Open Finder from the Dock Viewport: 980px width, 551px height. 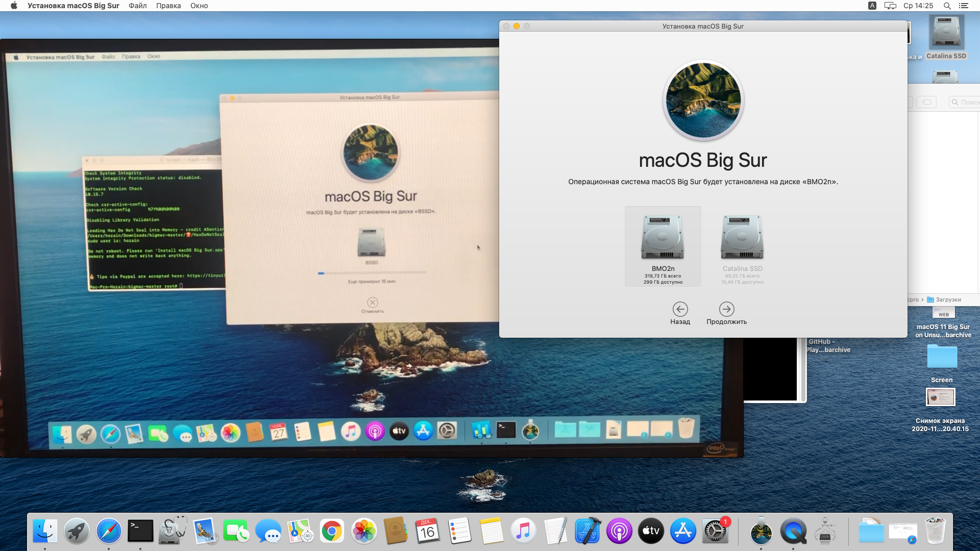(x=45, y=532)
